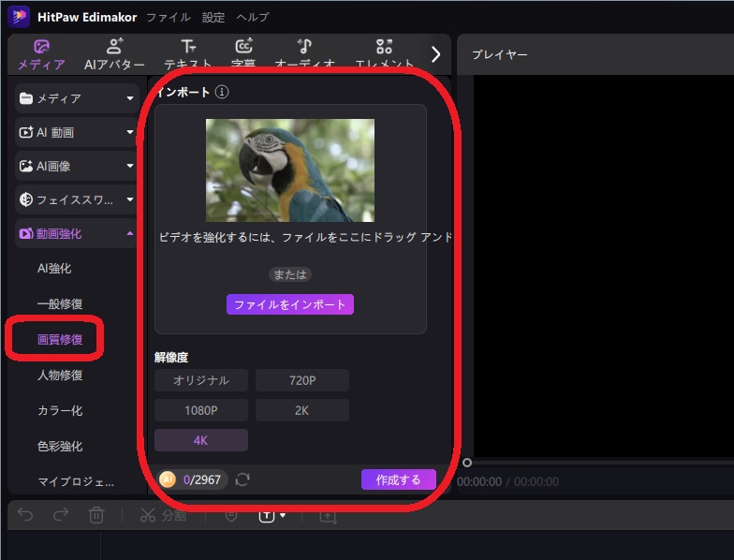The image size is (734, 560).
Task: Click the 分割 scissors tool
Action: [163, 515]
